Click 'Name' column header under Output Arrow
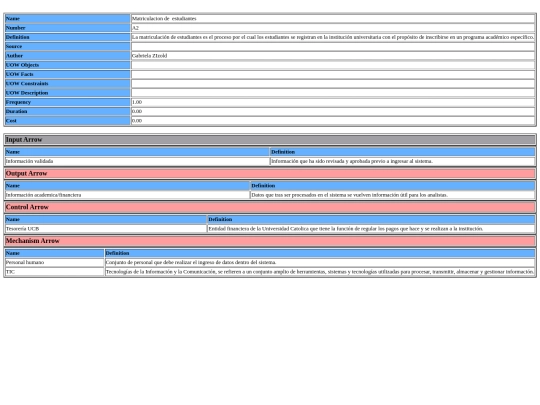This screenshot has height=405, width=540. [127, 186]
